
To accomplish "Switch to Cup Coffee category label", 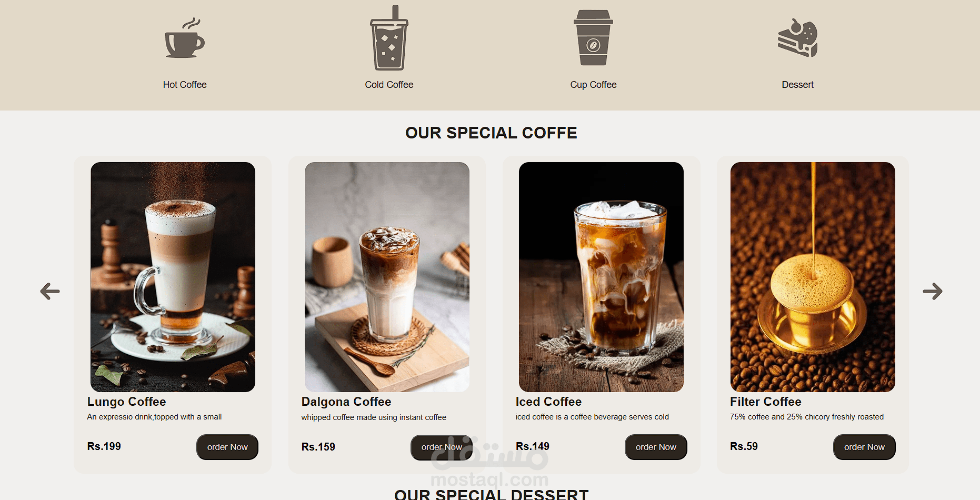I will coord(593,85).
